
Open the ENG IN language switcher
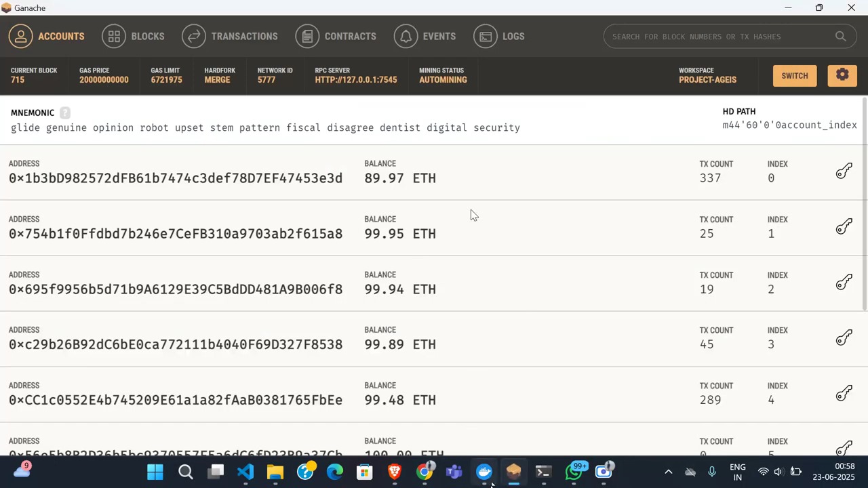(738, 472)
